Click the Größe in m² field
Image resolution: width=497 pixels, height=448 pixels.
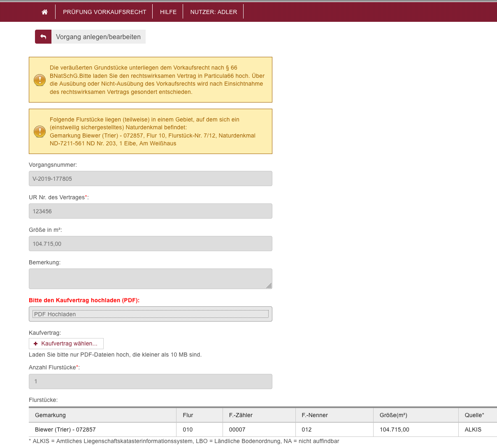coord(151,244)
